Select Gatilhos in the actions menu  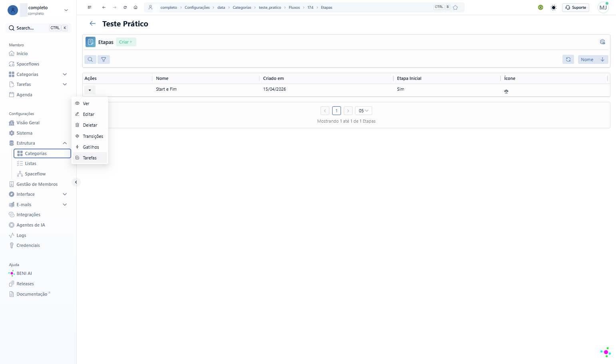coord(90,147)
